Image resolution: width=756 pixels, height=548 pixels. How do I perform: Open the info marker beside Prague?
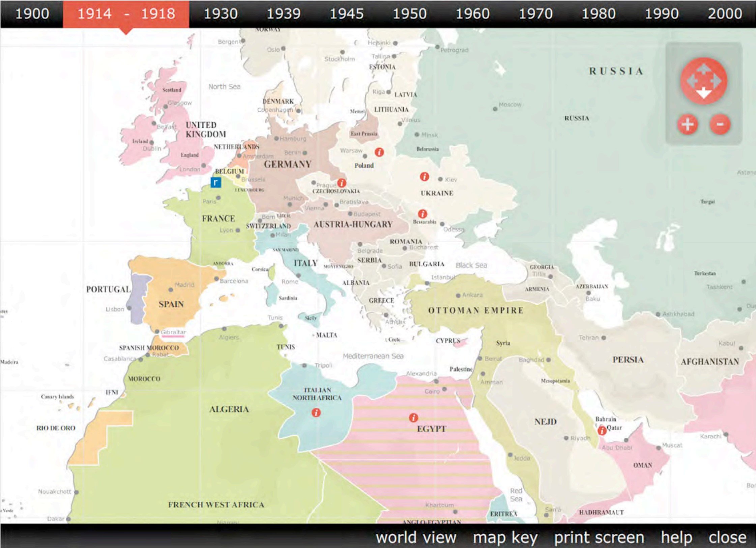click(x=342, y=183)
